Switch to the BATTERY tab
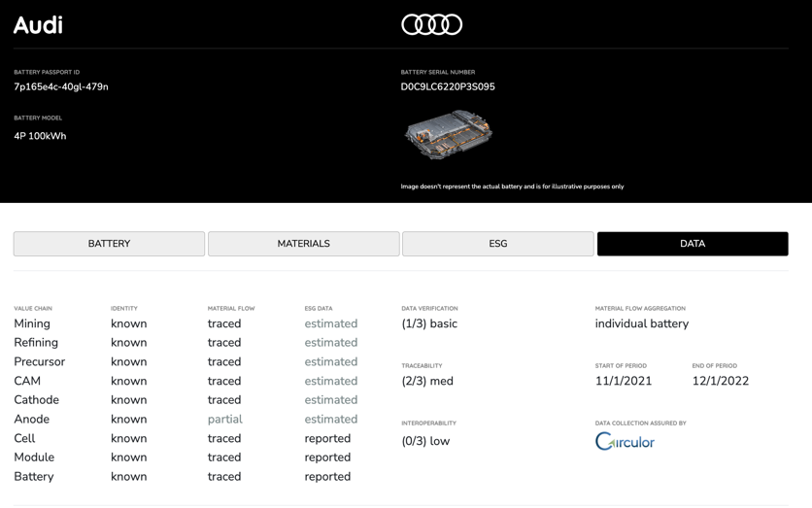812x508 pixels. (109, 244)
